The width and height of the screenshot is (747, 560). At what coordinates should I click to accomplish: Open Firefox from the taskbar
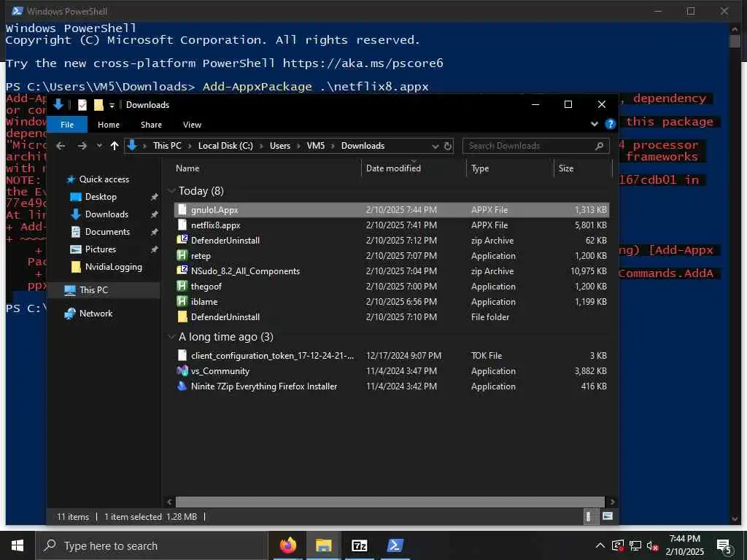287,545
